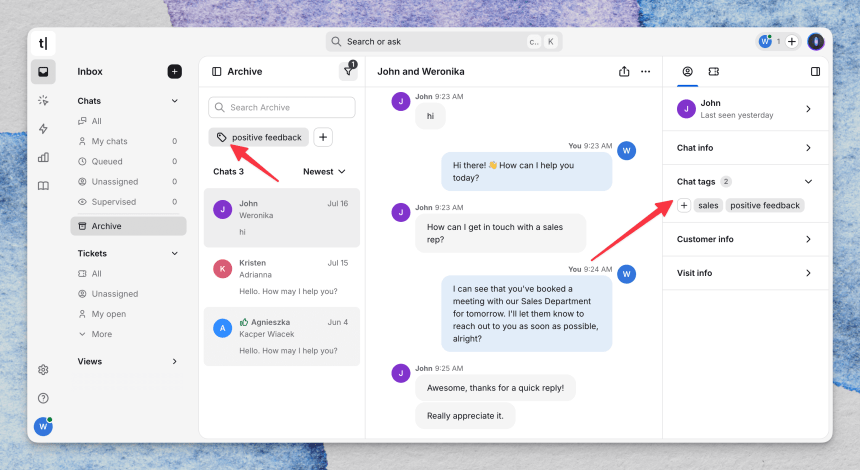Image resolution: width=860 pixels, height=470 pixels.
Task: Open the Help question mark icon
Action: coord(43,398)
